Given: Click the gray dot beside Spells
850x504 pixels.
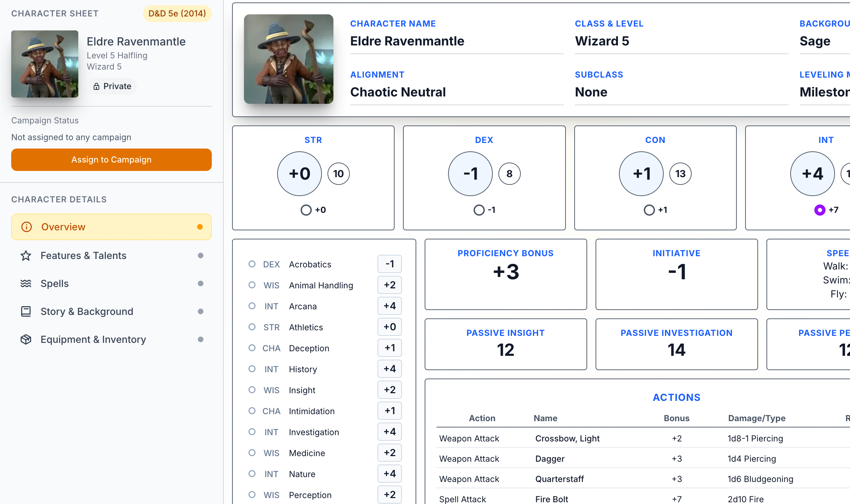Looking at the screenshot, I should pyautogui.click(x=201, y=283).
